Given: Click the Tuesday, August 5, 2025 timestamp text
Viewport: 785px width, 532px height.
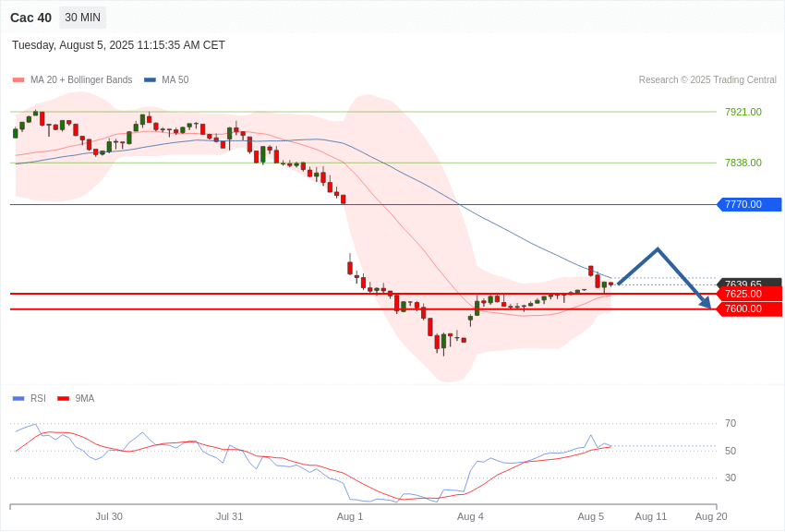Looking at the screenshot, I should coord(118,45).
